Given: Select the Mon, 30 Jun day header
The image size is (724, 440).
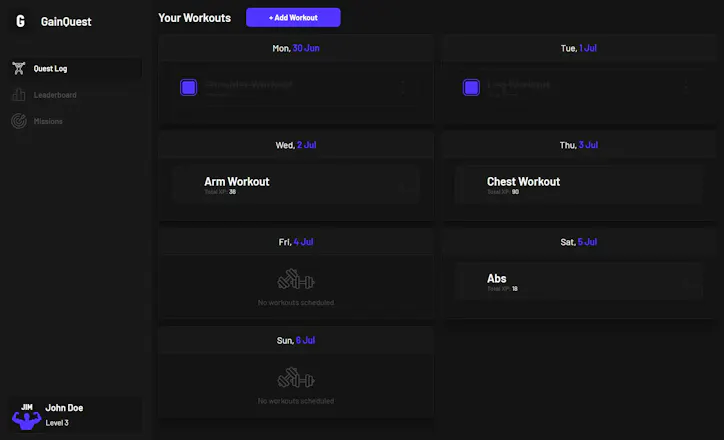Looking at the screenshot, I should coord(296,48).
